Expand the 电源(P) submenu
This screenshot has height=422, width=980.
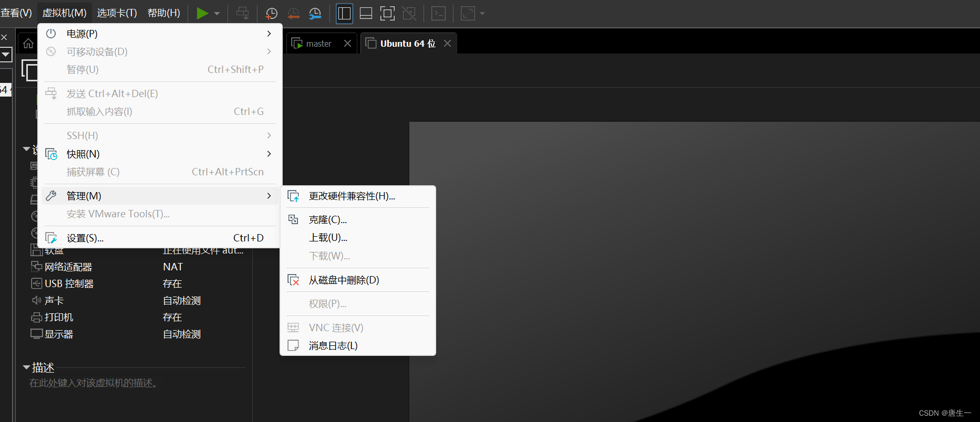(x=160, y=34)
